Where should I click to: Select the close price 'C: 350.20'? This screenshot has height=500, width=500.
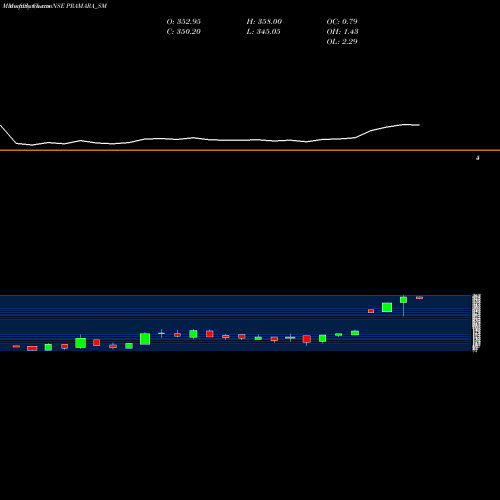(x=184, y=31)
